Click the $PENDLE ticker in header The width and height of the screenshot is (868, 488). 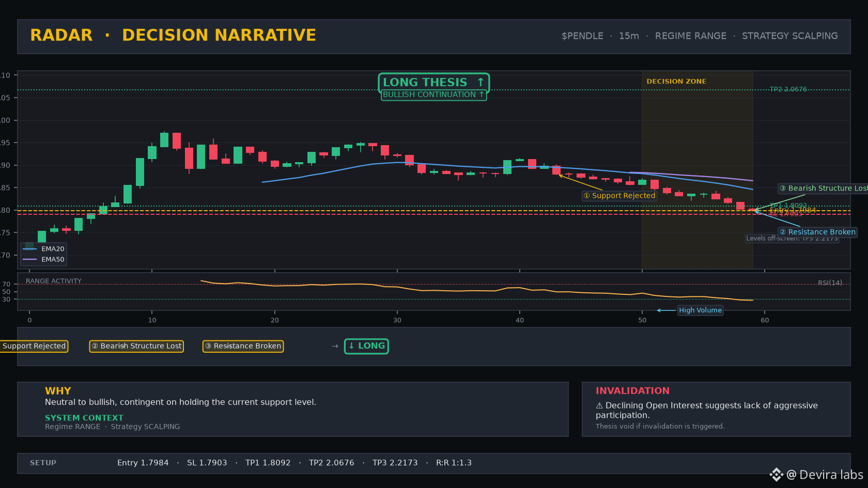pos(582,36)
